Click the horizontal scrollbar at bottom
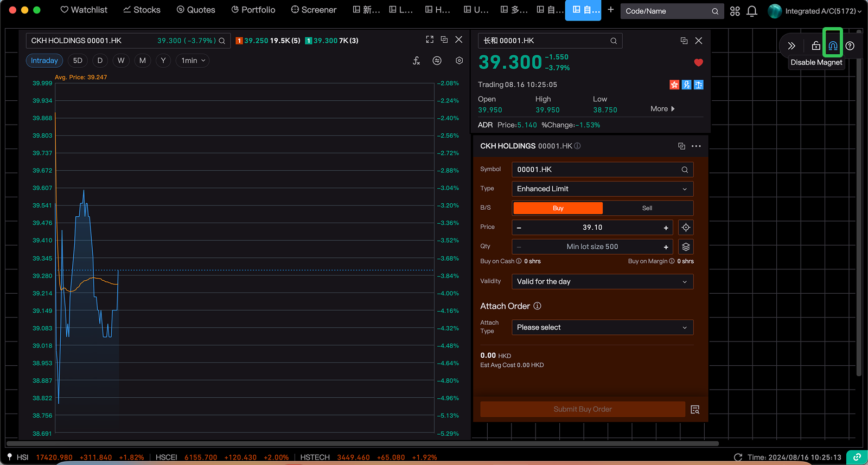The height and width of the screenshot is (465, 868). point(362,443)
